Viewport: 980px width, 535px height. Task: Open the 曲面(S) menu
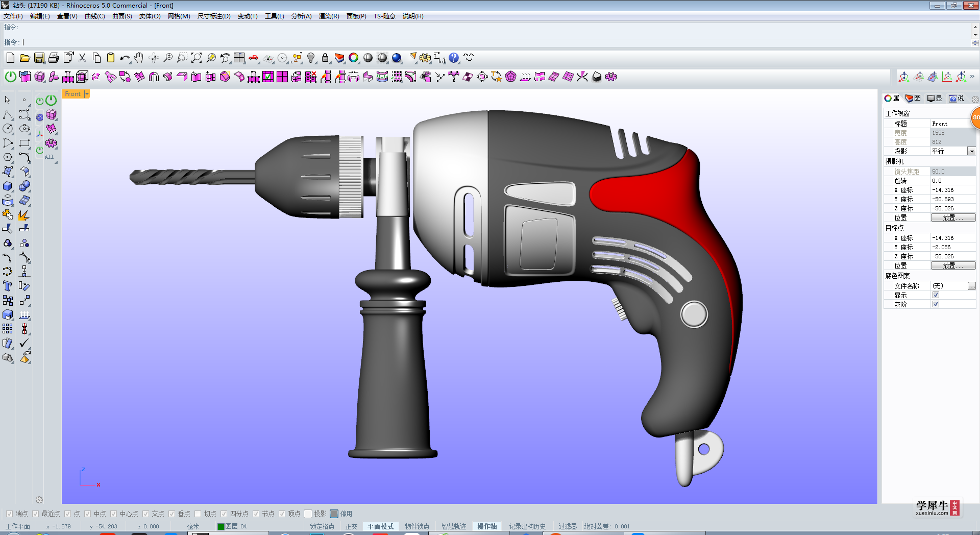pos(122,16)
